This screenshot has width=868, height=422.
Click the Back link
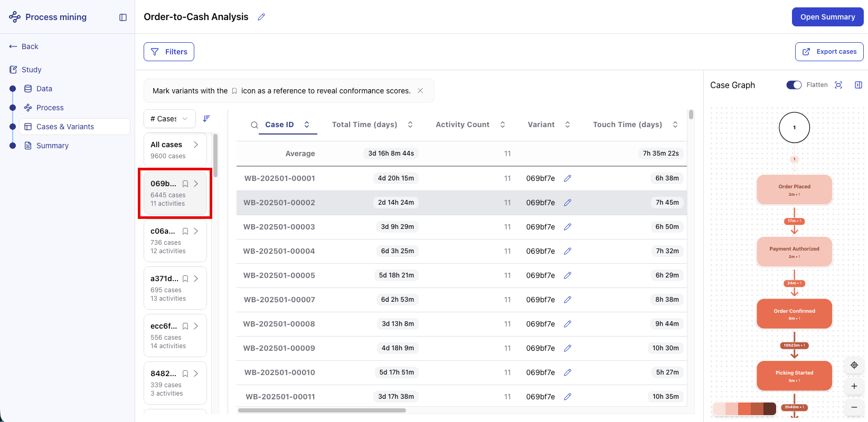pos(24,46)
